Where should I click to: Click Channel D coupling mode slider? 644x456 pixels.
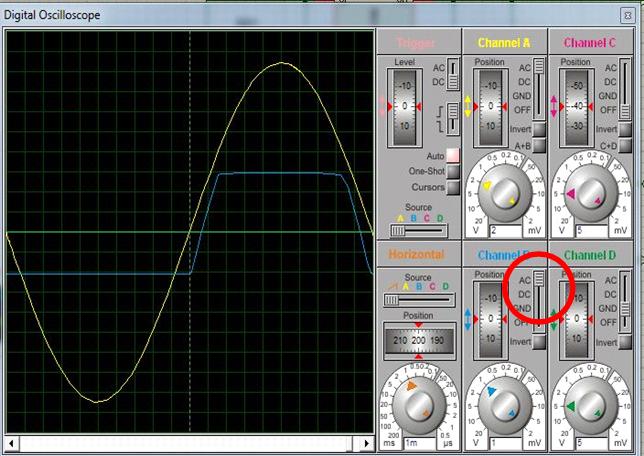[625, 300]
